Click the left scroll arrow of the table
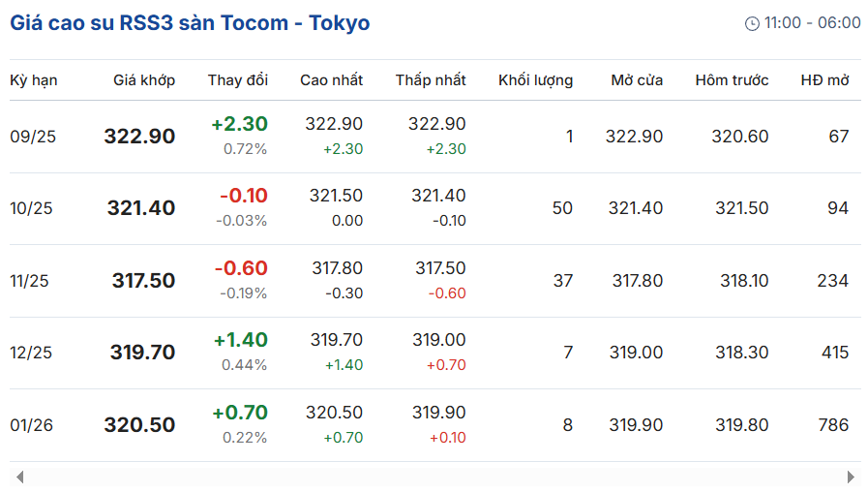Screen dimensions: 868x493 pos(20,477)
